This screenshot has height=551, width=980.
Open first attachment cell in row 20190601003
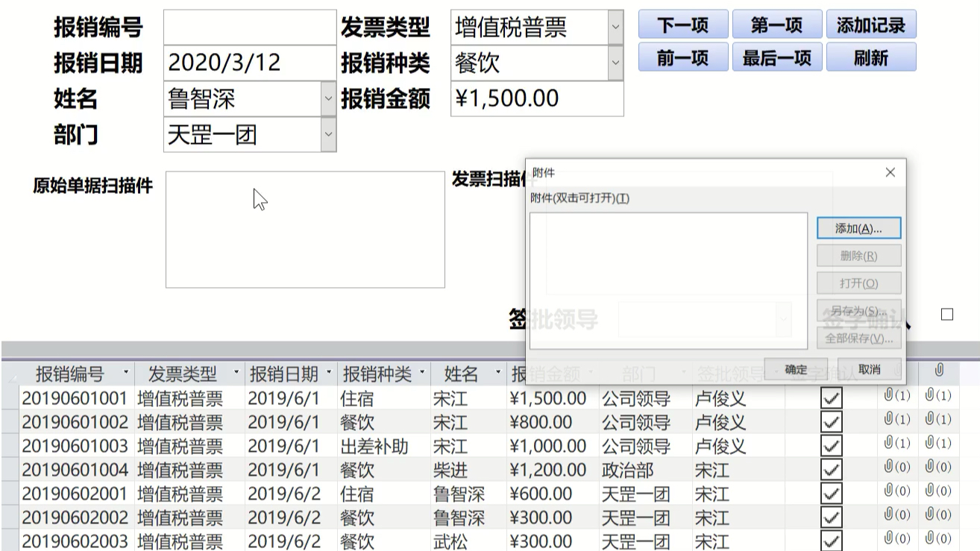897,444
